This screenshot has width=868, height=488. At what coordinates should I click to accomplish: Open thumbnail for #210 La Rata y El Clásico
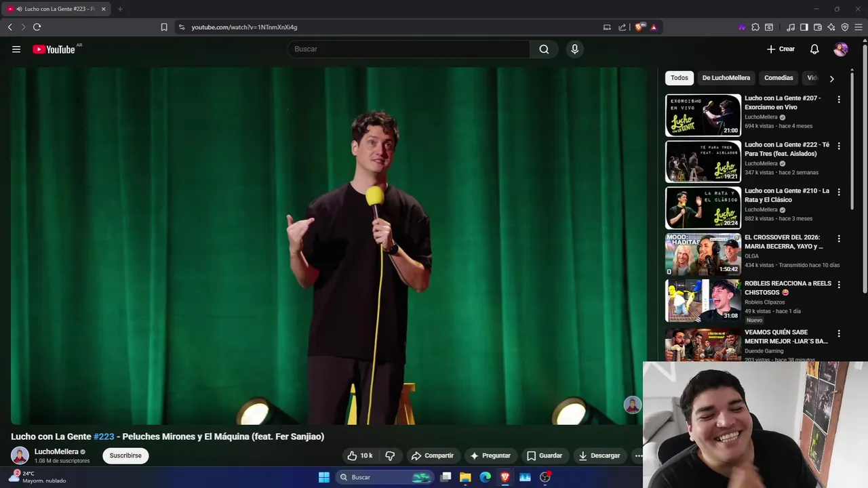click(703, 207)
